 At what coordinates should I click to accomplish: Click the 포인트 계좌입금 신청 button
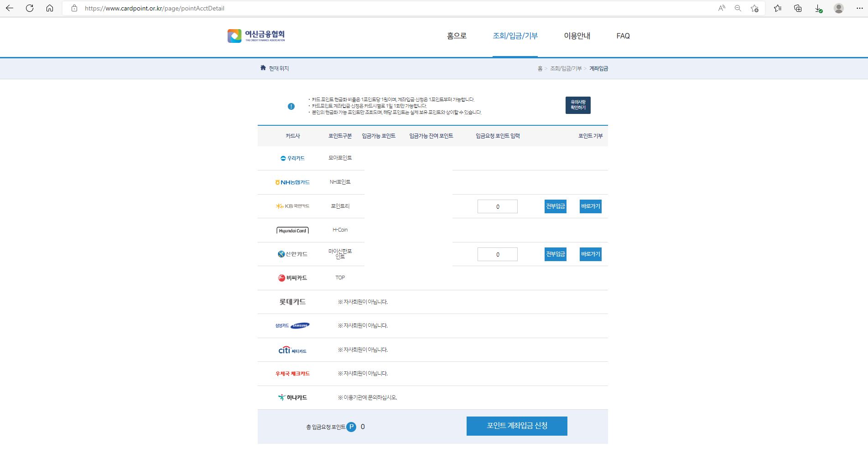(x=516, y=426)
